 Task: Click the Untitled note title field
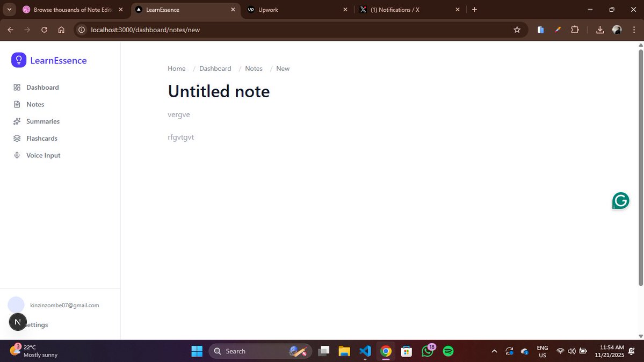tap(218, 91)
